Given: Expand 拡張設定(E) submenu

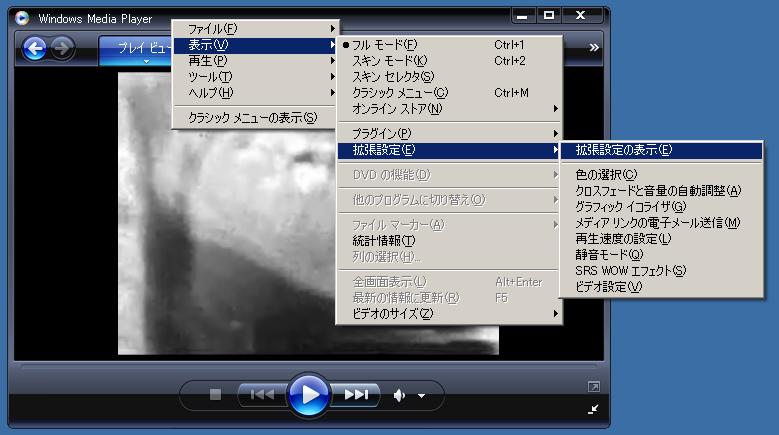Looking at the screenshot, I should tap(450, 150).
